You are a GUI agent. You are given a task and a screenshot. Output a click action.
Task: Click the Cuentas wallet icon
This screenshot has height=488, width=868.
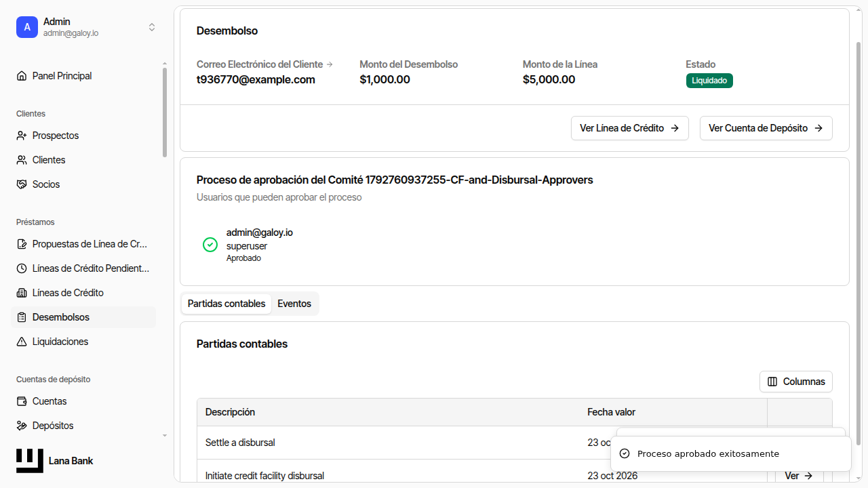click(22, 401)
